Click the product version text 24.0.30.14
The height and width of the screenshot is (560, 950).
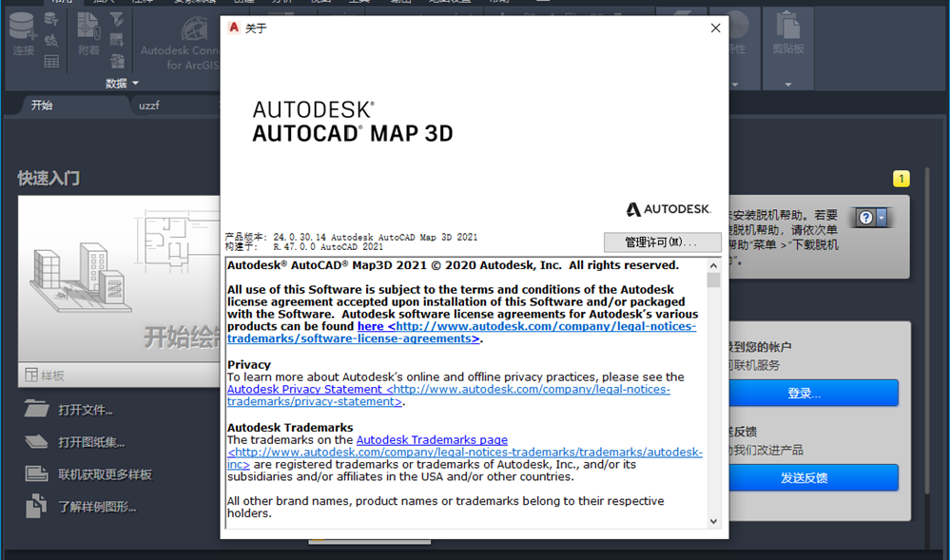point(300,237)
